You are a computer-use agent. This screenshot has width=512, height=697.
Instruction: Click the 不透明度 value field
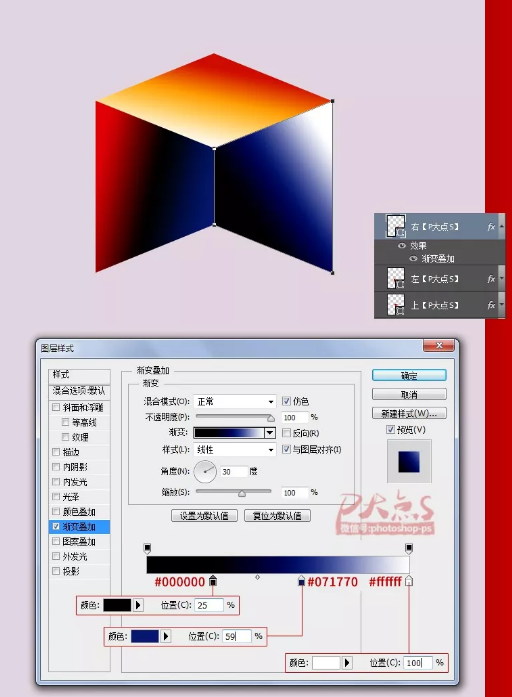[x=295, y=417]
